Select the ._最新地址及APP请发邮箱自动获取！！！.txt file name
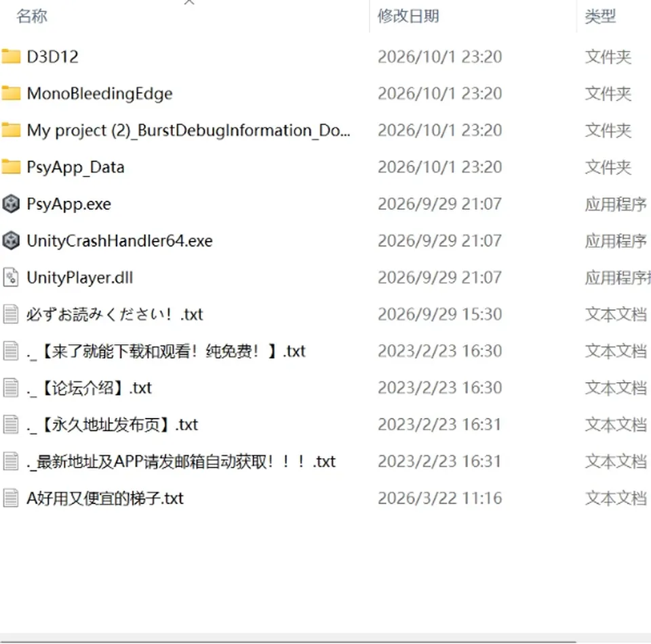The height and width of the screenshot is (644, 651). click(x=181, y=461)
